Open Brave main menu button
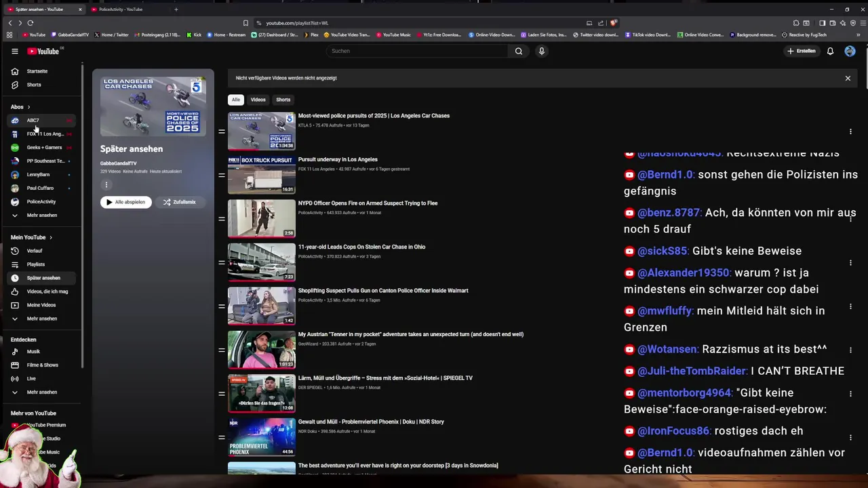 tap(863, 23)
